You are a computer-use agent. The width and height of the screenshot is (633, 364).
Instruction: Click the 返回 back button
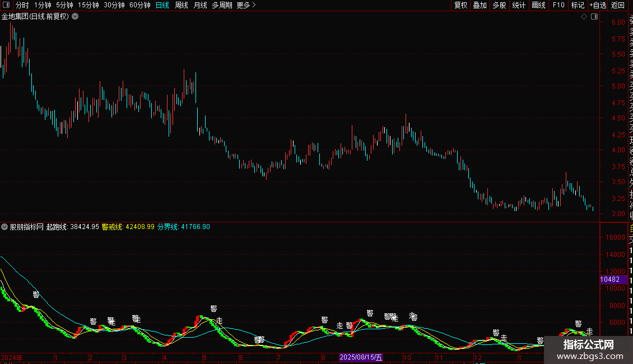618,5
